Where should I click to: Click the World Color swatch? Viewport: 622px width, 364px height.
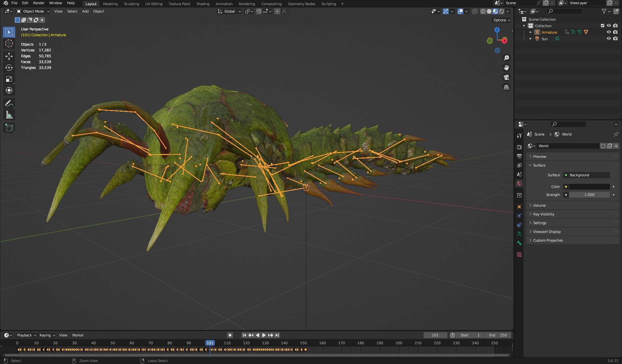589,187
